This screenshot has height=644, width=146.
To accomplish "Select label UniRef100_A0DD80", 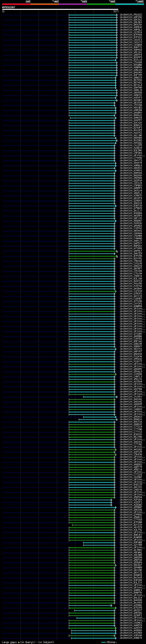I will point(131,630).
